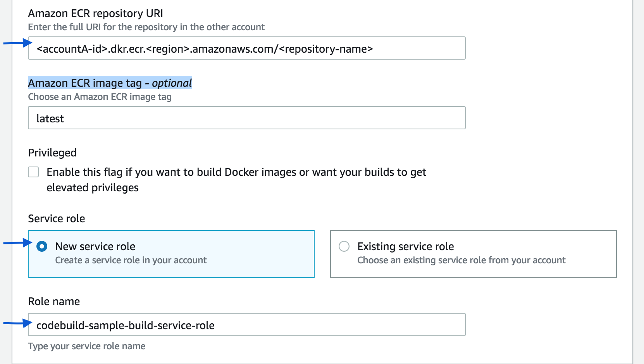Click the "Amazon ECR repository URI" label
The height and width of the screenshot is (364, 644).
[x=95, y=14]
